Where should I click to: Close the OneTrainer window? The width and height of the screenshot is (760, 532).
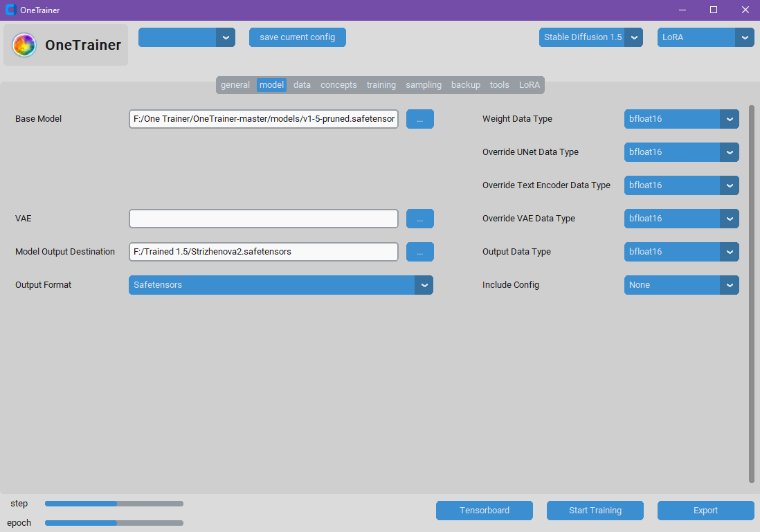click(x=745, y=10)
